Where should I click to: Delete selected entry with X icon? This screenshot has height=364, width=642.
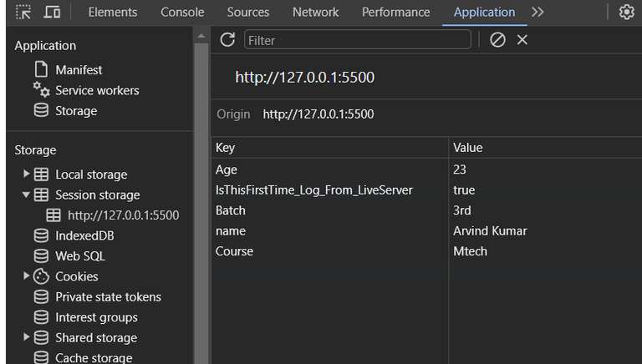522,40
